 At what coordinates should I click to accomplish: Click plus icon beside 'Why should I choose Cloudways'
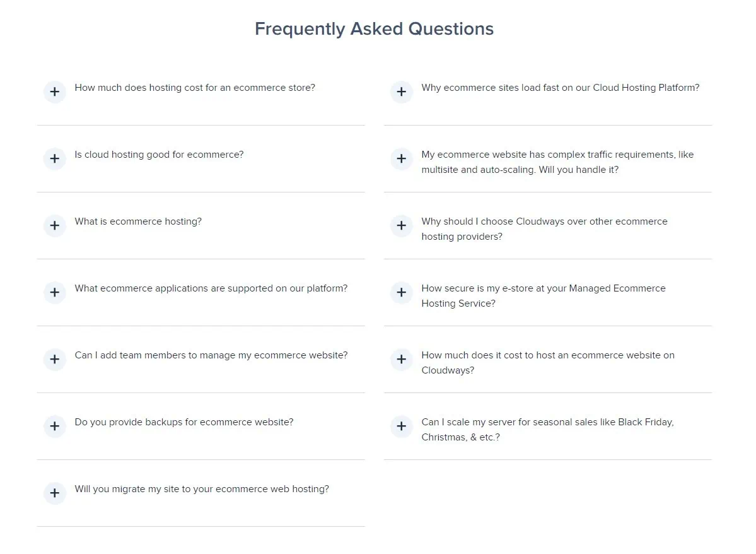click(402, 225)
